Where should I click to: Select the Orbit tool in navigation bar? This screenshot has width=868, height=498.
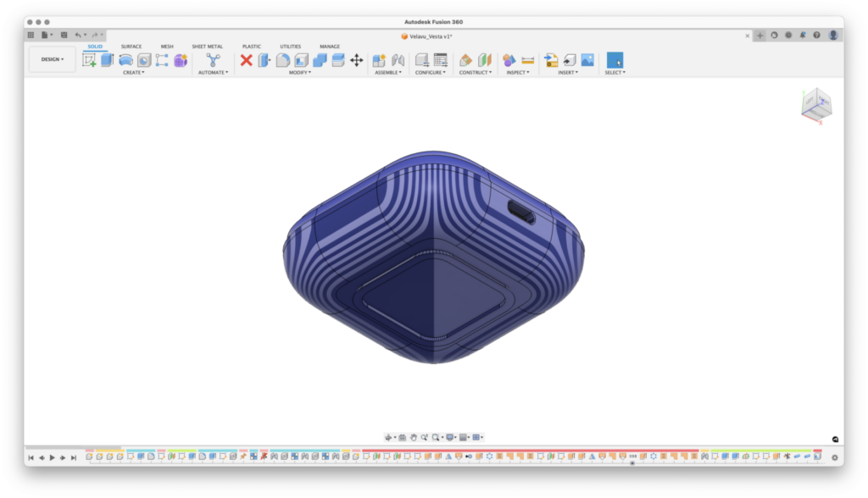388,436
